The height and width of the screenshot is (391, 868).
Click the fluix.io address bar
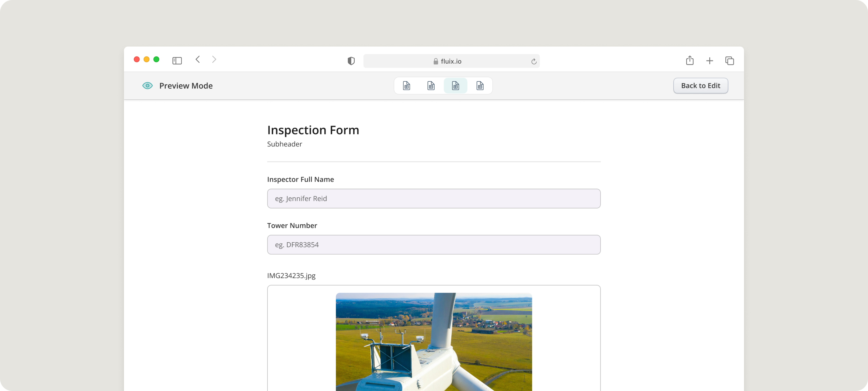[451, 61]
